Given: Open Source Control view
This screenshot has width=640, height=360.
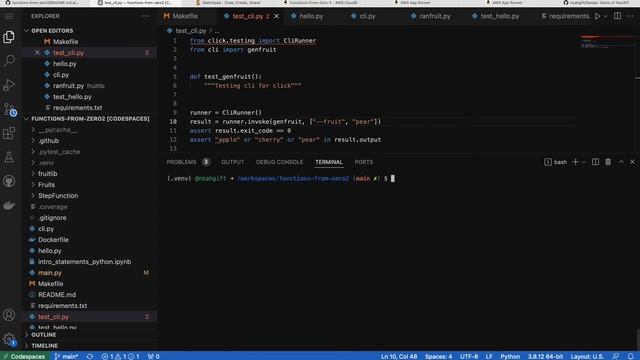Looking at the screenshot, I should (x=9, y=109).
